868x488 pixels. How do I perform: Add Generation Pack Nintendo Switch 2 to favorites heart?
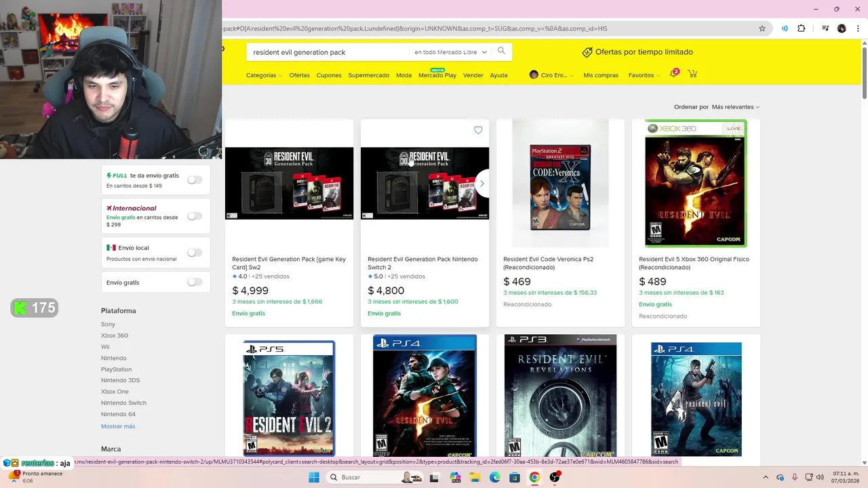pyautogui.click(x=478, y=130)
